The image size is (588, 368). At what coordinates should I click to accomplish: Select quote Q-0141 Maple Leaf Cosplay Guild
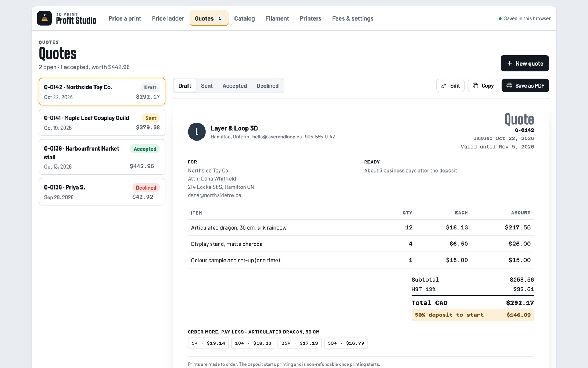coord(102,122)
